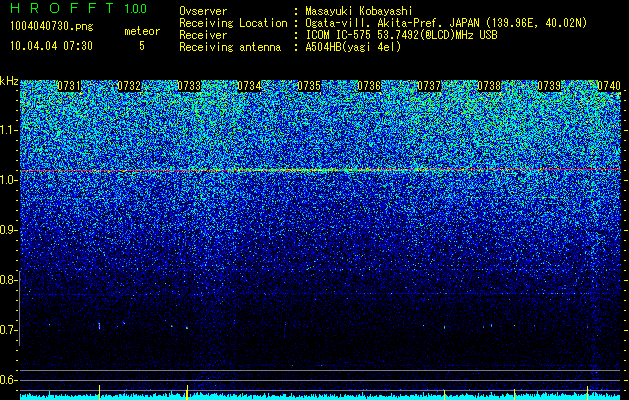Click the 1.0 frequency axis label
The height and width of the screenshot is (400, 629).
[x=9, y=181]
